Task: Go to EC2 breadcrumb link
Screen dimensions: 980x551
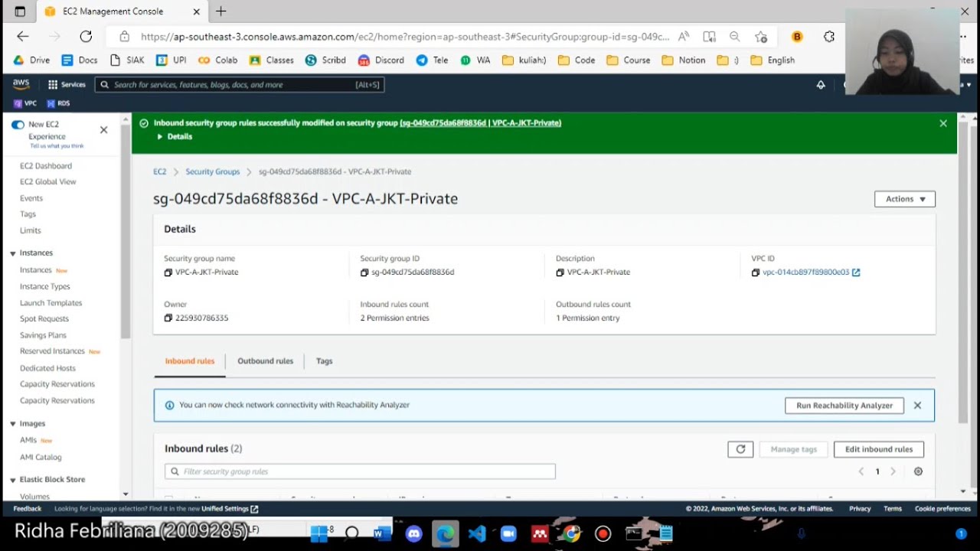Action: click(x=159, y=172)
